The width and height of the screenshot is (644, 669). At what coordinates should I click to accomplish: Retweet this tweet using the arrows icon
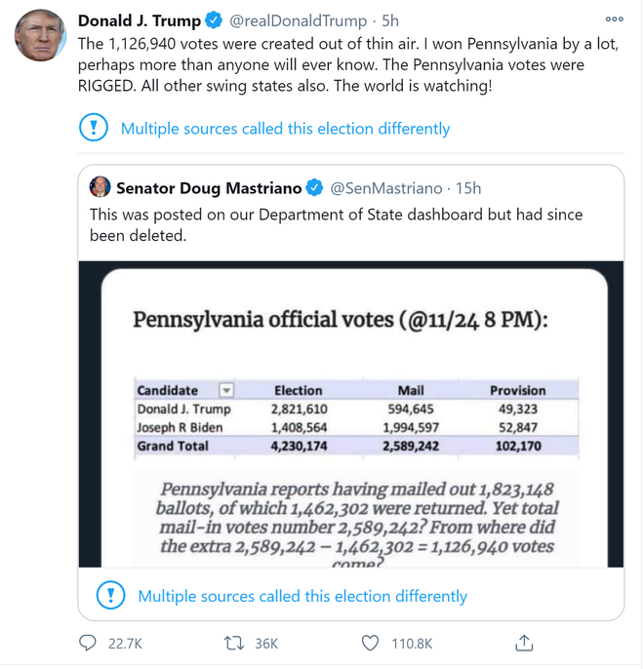coord(234,643)
